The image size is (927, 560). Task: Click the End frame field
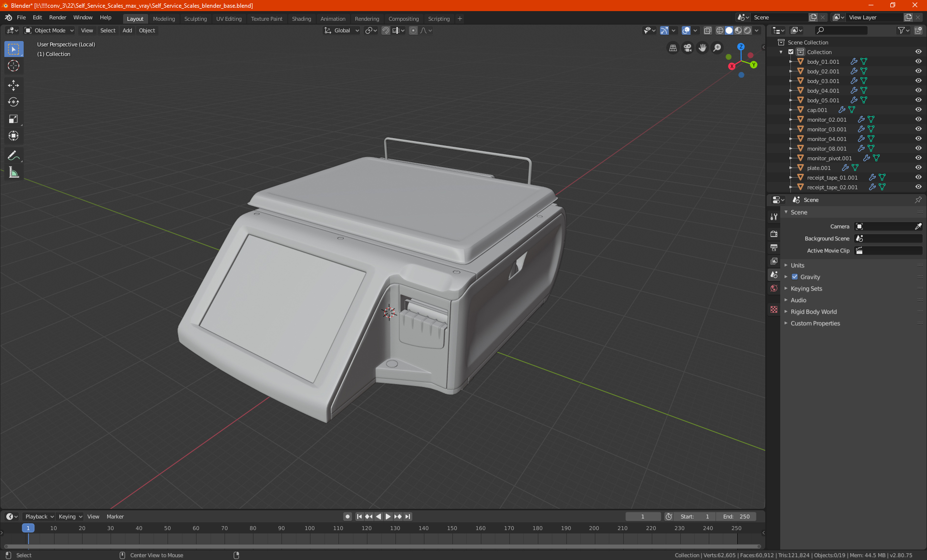(x=736, y=517)
